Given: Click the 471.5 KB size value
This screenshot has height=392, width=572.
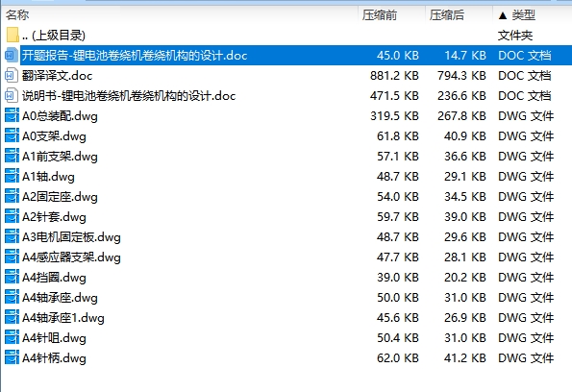Looking at the screenshot, I should coord(394,95).
